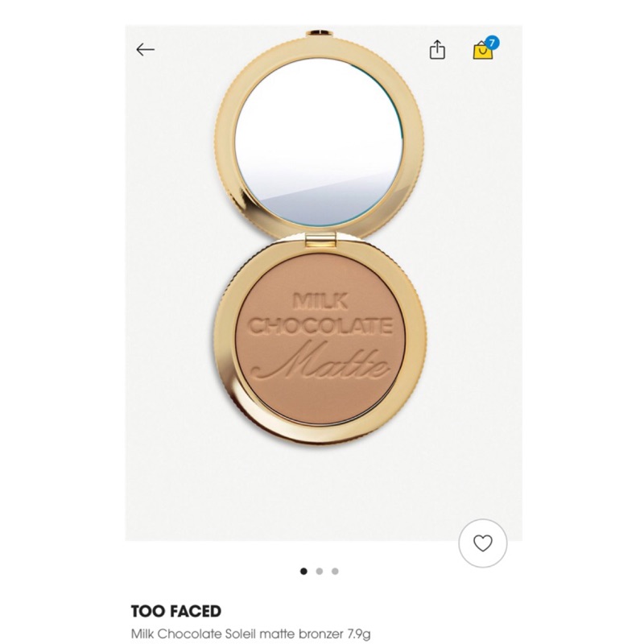Click the round mirror in compact lid

click(319, 142)
